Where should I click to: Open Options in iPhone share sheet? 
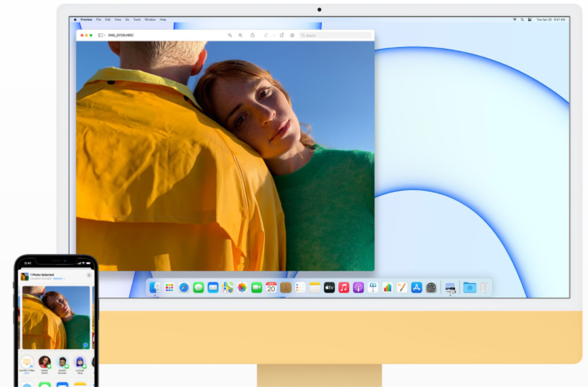59,279
